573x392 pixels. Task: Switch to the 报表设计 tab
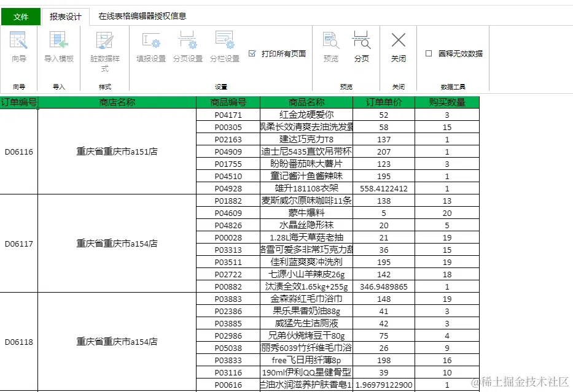tap(66, 17)
